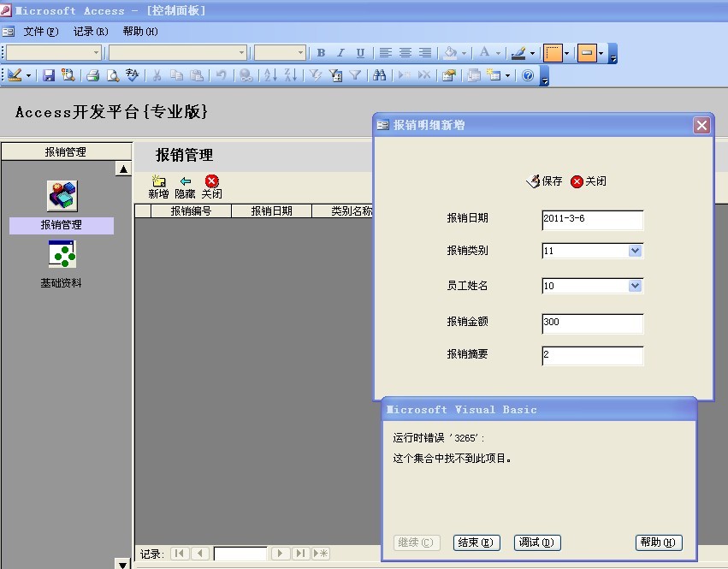Click the Paste clipboard icon
The height and width of the screenshot is (569, 728).
click(197, 75)
